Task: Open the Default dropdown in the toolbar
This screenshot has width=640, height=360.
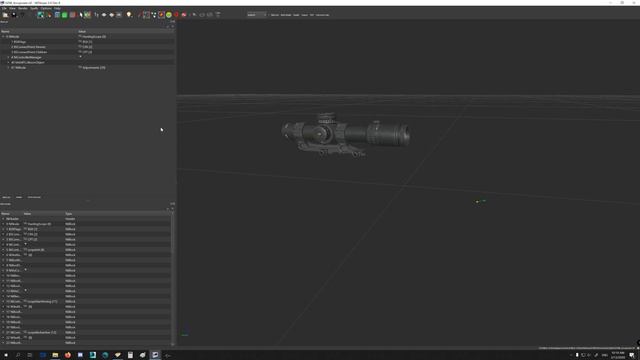Action: tap(257, 15)
